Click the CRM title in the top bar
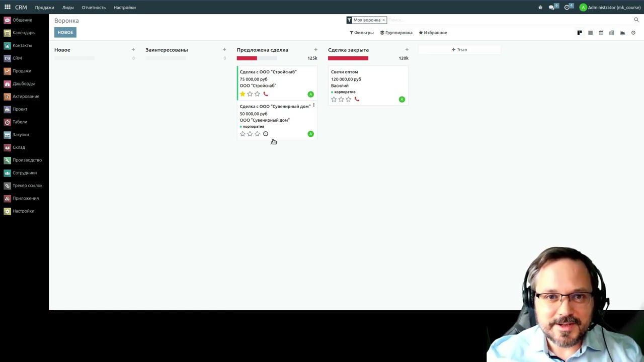This screenshot has height=362, width=644. 21,7
